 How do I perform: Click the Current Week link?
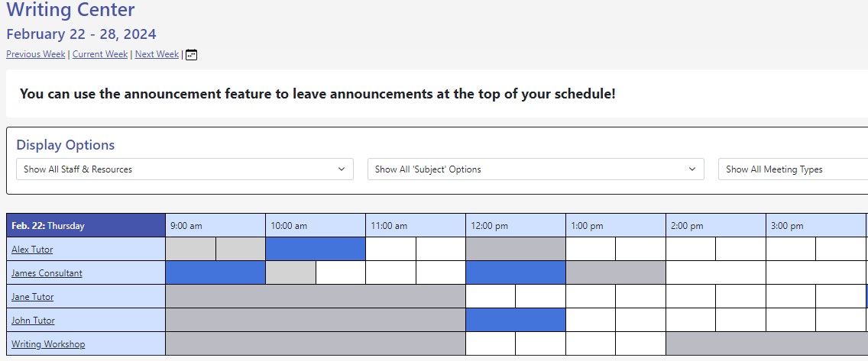[x=100, y=54]
